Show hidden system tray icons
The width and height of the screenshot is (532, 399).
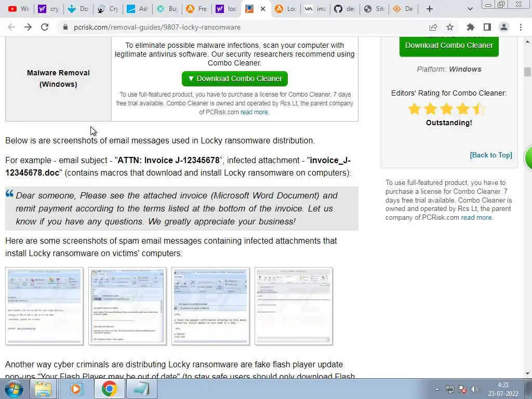(437, 389)
